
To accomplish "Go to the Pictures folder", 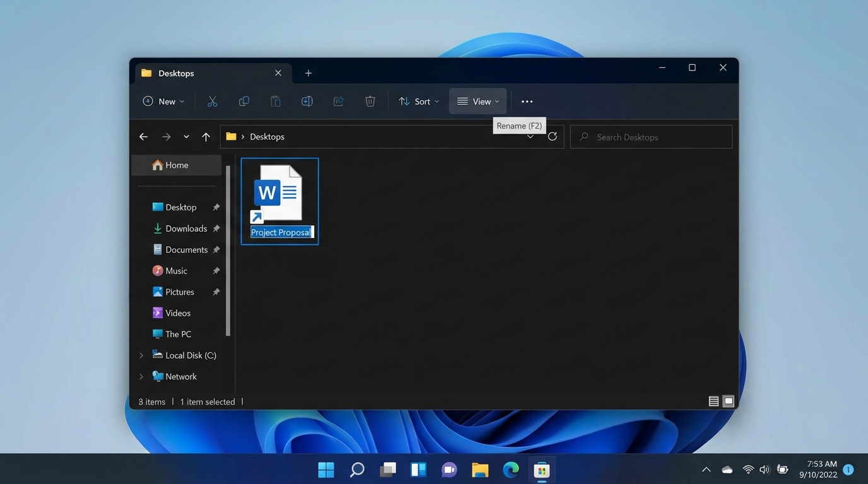I will click(x=179, y=292).
